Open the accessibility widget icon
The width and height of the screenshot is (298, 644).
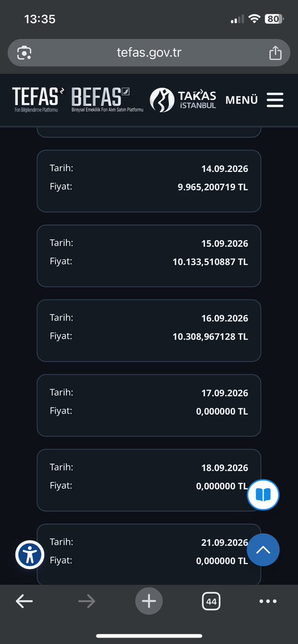(x=30, y=554)
